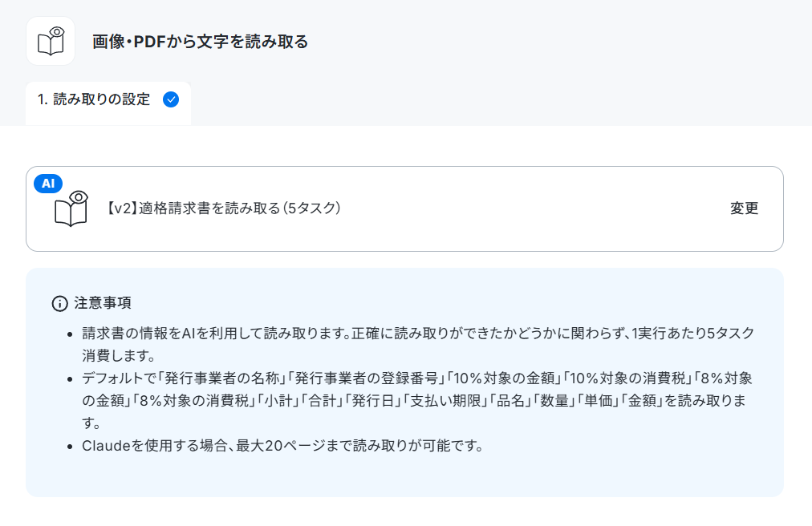This screenshot has width=812, height=526.
Task: Click the 変更 button
Action: pyautogui.click(x=744, y=208)
